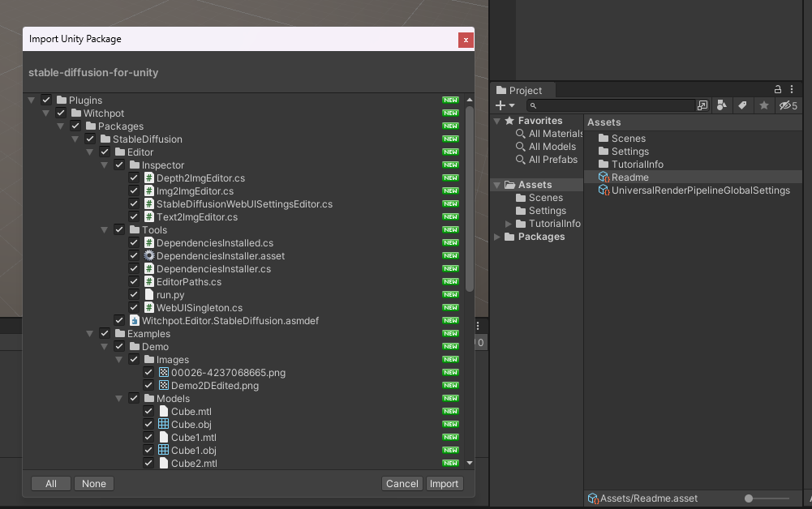This screenshot has height=509, width=812.
Task: Open the plus create dropdown in Project
Action: coord(505,105)
